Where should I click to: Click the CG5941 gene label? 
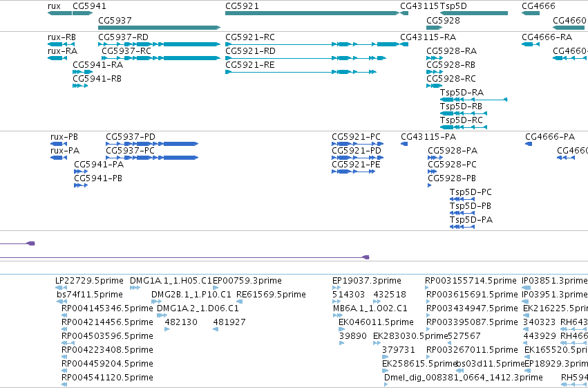point(89,6)
